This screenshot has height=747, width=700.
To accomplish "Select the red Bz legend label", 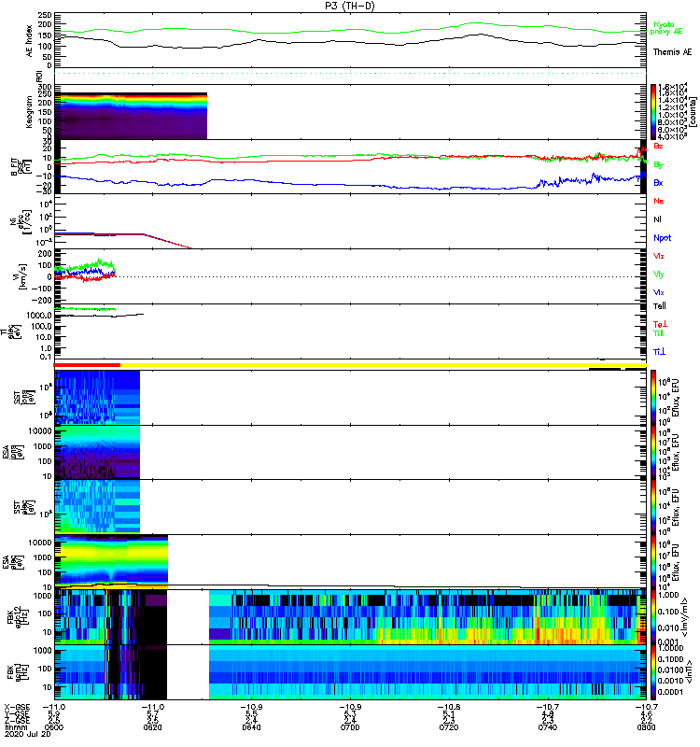I will (658, 146).
